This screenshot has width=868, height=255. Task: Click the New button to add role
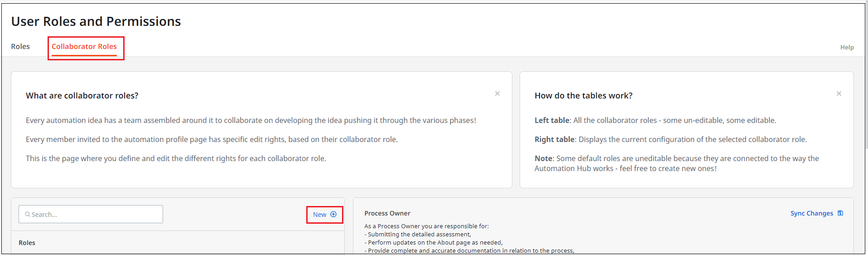[324, 215]
